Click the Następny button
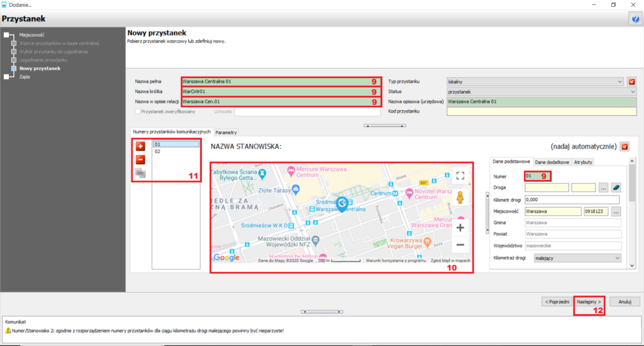 click(x=589, y=301)
